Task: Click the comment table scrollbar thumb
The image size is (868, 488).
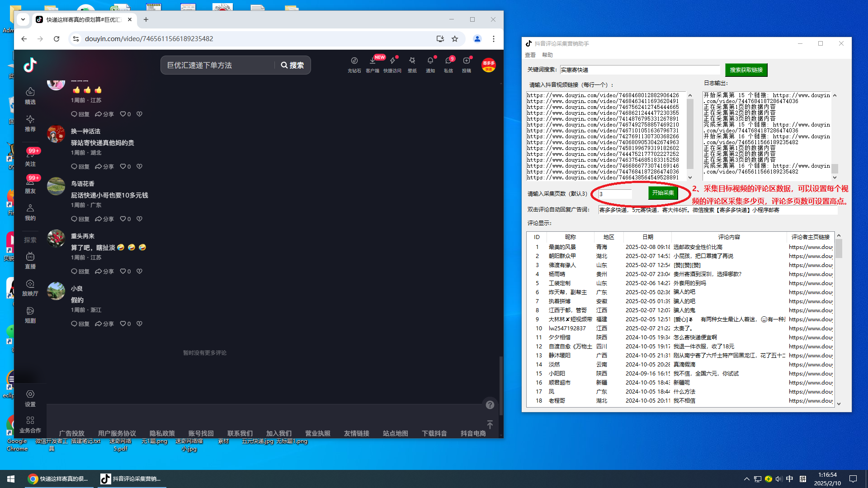Action: [x=839, y=249]
